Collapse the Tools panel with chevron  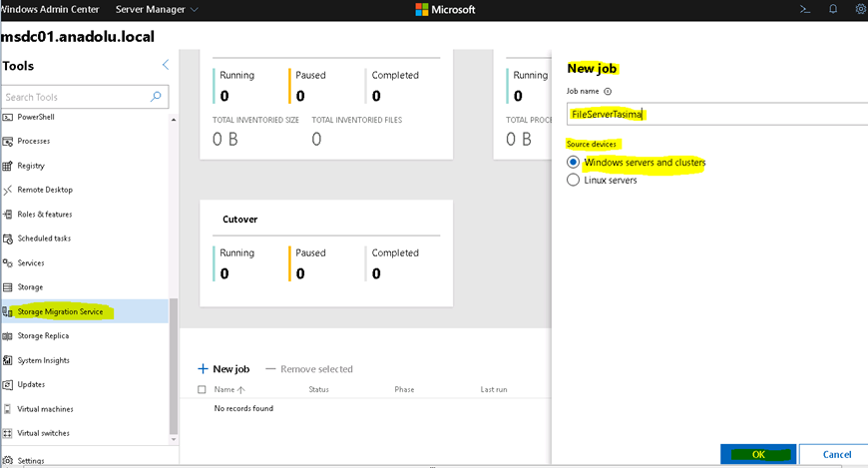[x=166, y=65]
